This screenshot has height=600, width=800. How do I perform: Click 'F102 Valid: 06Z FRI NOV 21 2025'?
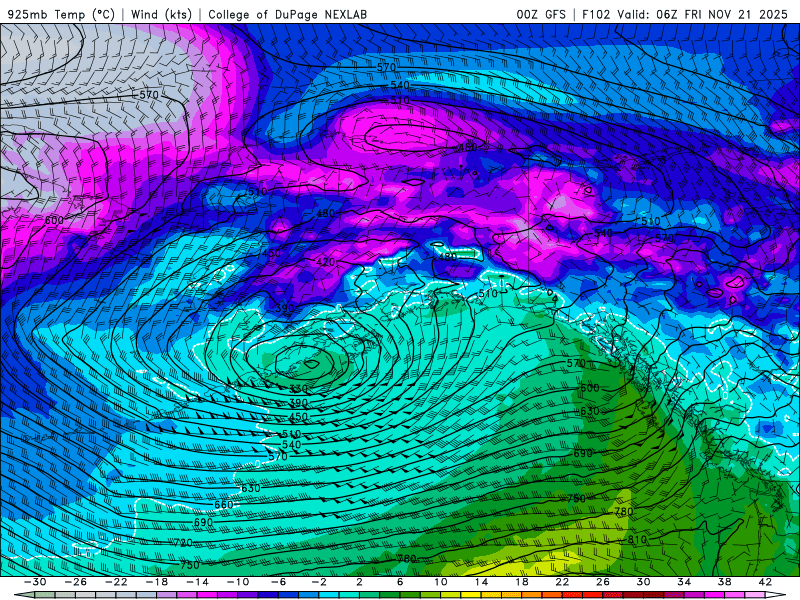coord(685,14)
